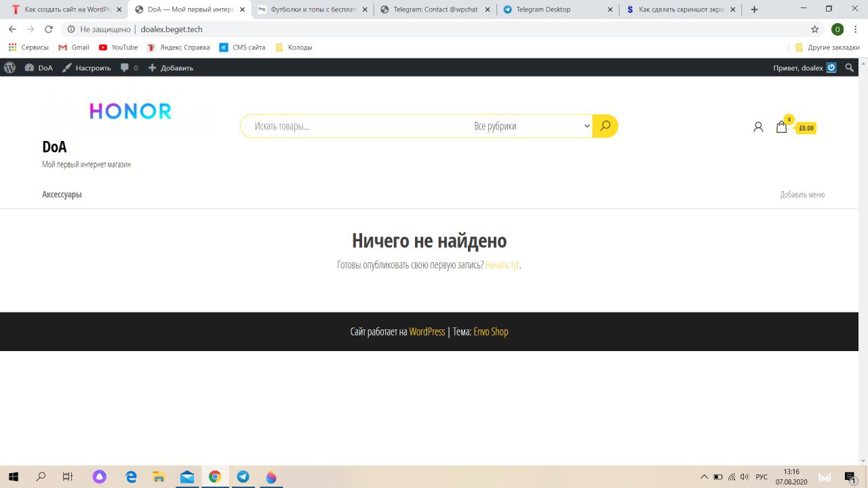The height and width of the screenshot is (488, 868).
Task: Open CMS сайта bookmark
Action: [x=242, y=47]
